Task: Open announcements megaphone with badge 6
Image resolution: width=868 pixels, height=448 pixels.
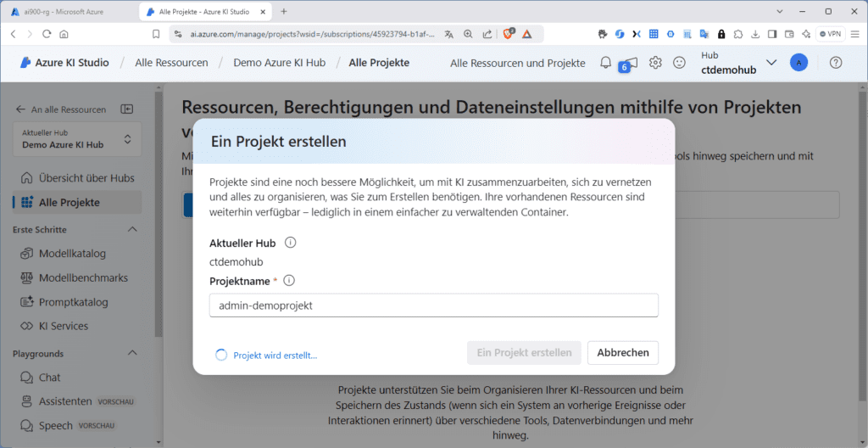Action: [630, 63]
